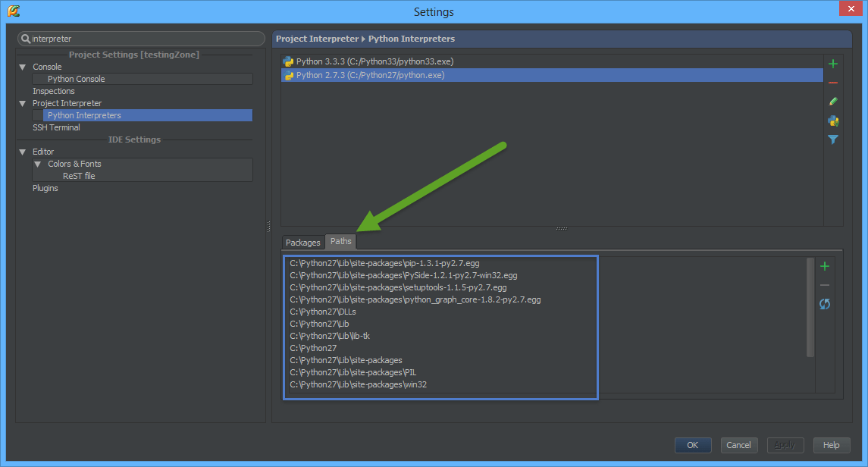The height and width of the screenshot is (467, 868).
Task: Reload the path list with the refresh icon
Action: [825, 304]
